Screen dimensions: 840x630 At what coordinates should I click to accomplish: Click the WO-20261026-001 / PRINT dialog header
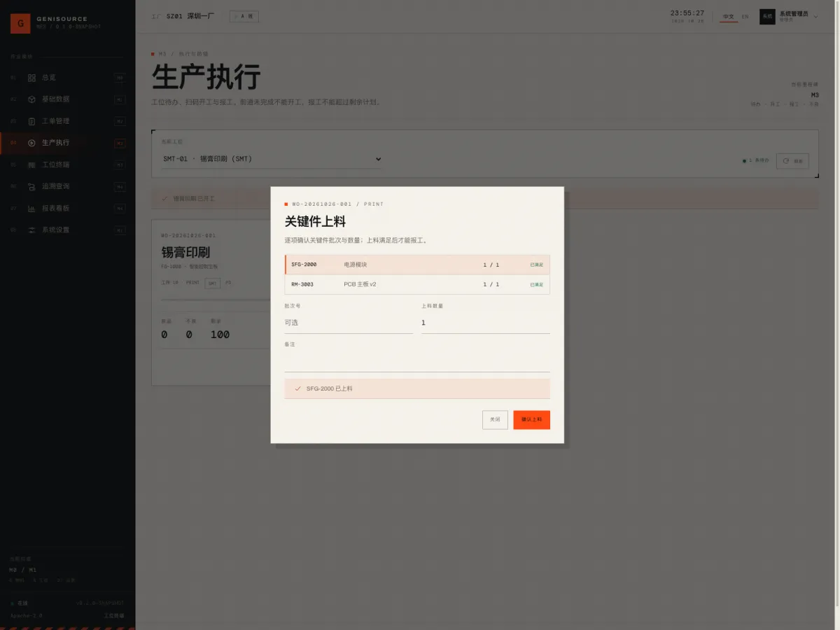[x=337, y=204]
